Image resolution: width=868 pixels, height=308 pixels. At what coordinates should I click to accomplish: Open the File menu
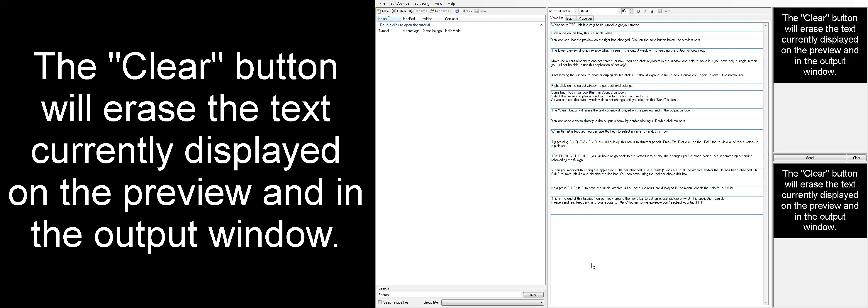(x=382, y=3)
